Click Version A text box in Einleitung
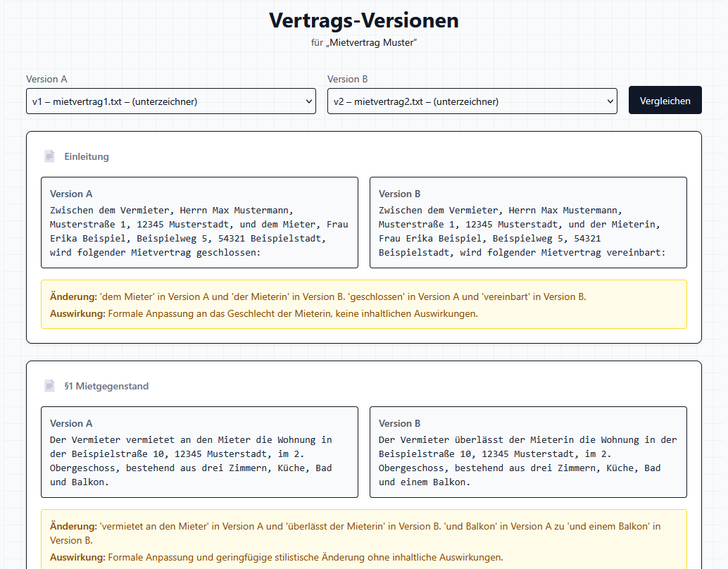The height and width of the screenshot is (569, 728). (x=200, y=223)
